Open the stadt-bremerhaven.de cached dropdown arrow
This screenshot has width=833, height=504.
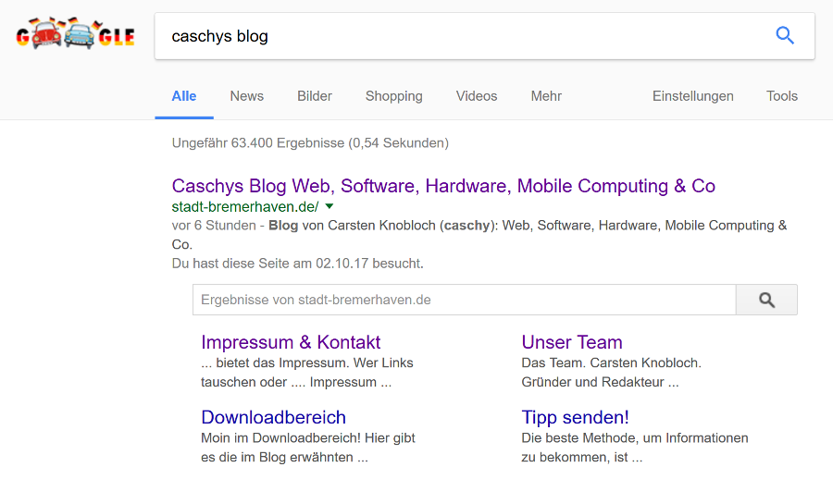329,206
